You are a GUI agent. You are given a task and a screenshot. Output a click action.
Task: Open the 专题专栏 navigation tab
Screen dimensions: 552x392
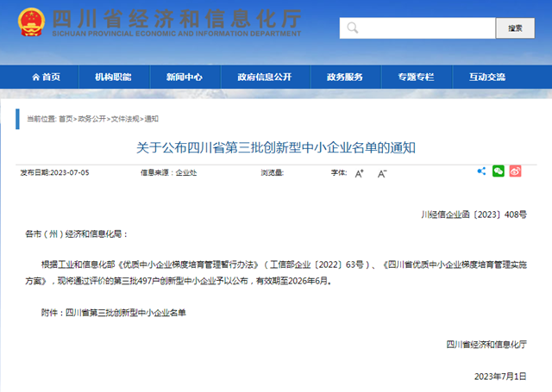click(x=416, y=77)
